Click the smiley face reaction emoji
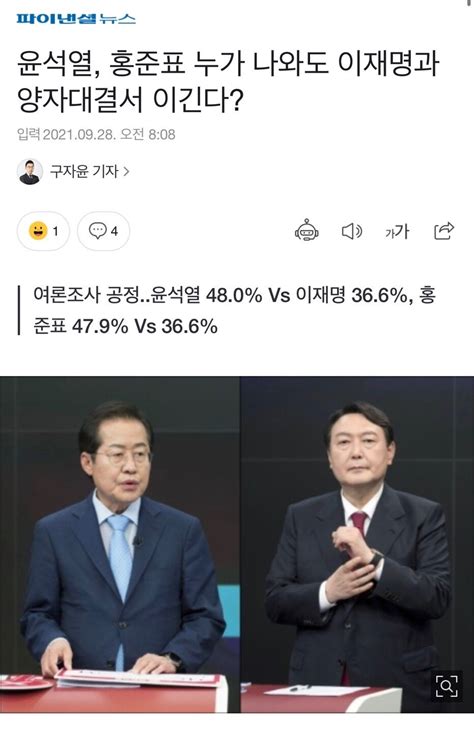 point(38,230)
